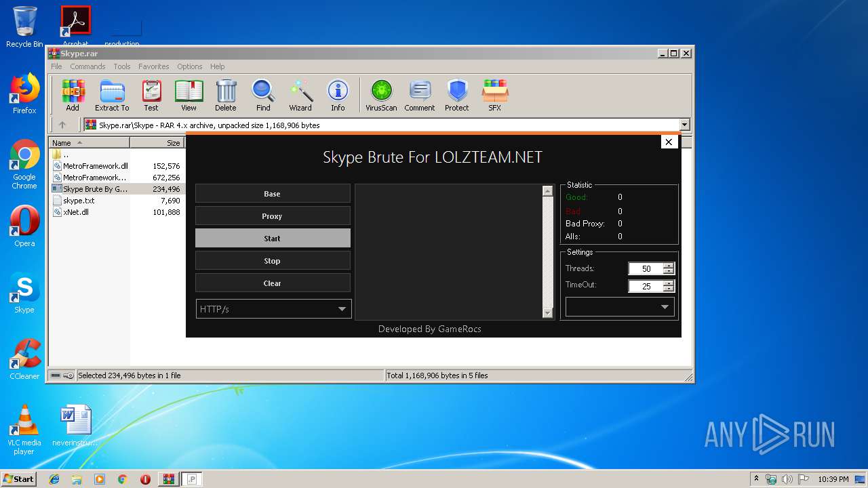This screenshot has width=868, height=488.
Task: Launch the Wizard wand icon
Action: tap(300, 95)
